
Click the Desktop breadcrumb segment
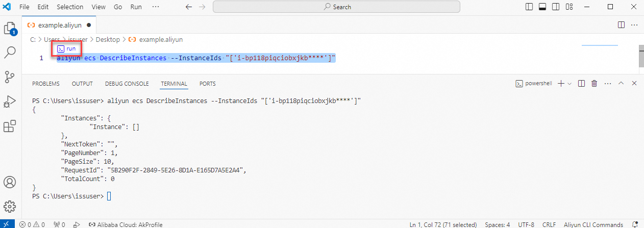click(108, 39)
